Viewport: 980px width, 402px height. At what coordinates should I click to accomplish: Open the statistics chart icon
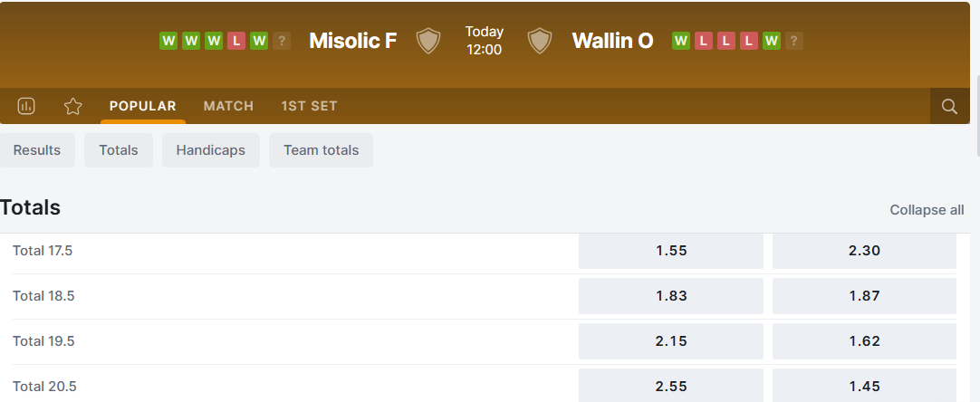click(26, 106)
